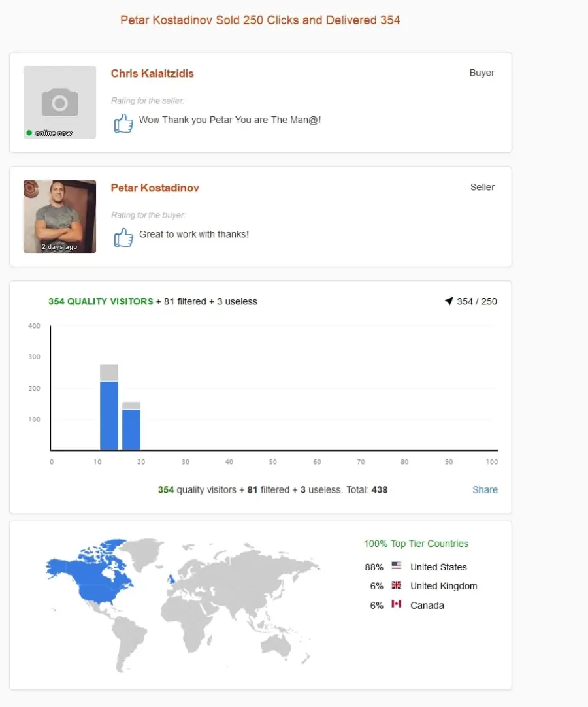The width and height of the screenshot is (588, 707).
Task: Click the 354 QUALITY VISITORS heading
Action: click(101, 301)
